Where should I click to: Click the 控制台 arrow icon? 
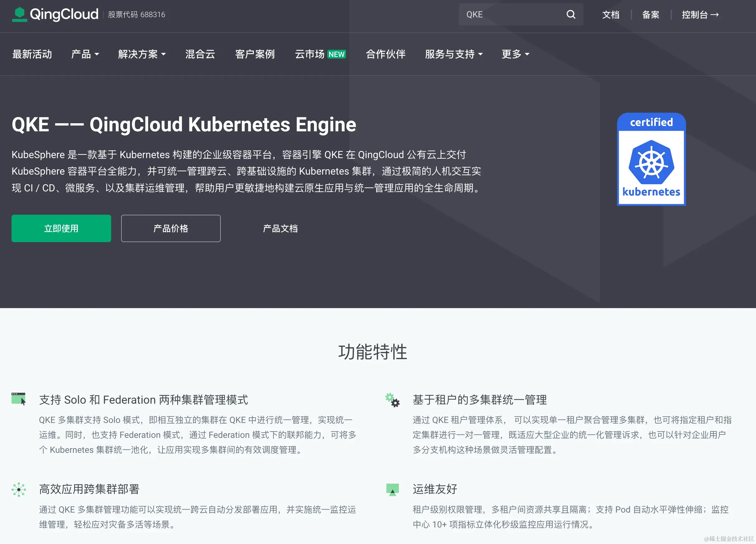click(x=715, y=15)
